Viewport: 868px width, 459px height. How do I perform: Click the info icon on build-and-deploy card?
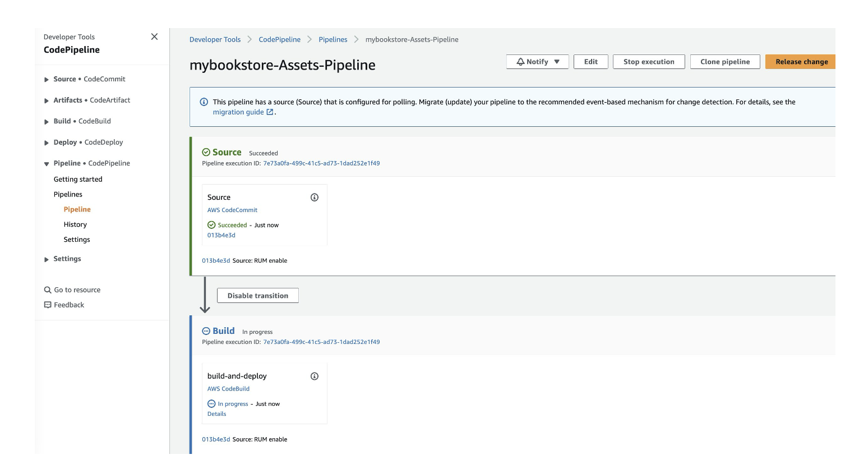pos(315,376)
